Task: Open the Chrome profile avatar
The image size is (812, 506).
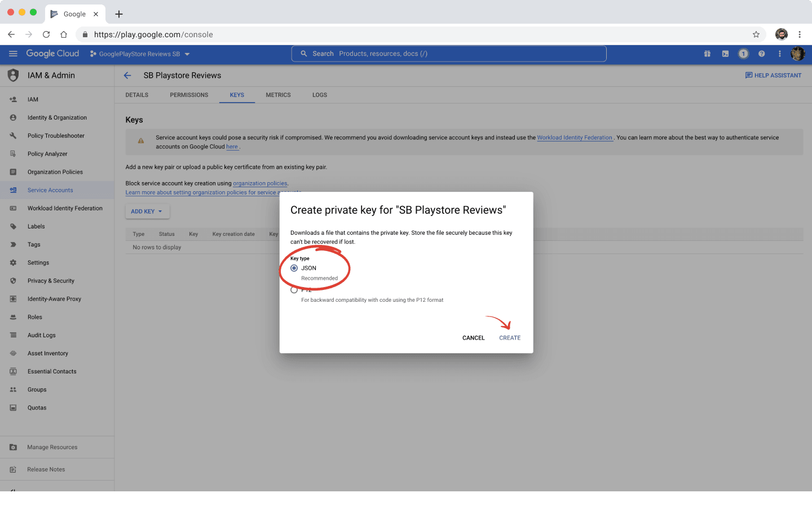Action: pos(782,34)
